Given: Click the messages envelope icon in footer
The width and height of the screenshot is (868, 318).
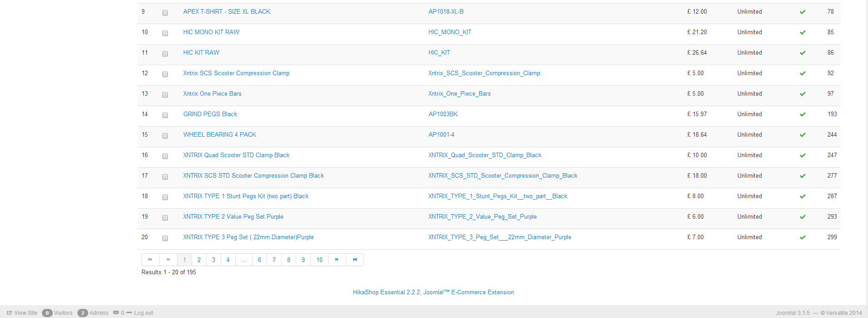Looking at the screenshot, I should [116, 313].
